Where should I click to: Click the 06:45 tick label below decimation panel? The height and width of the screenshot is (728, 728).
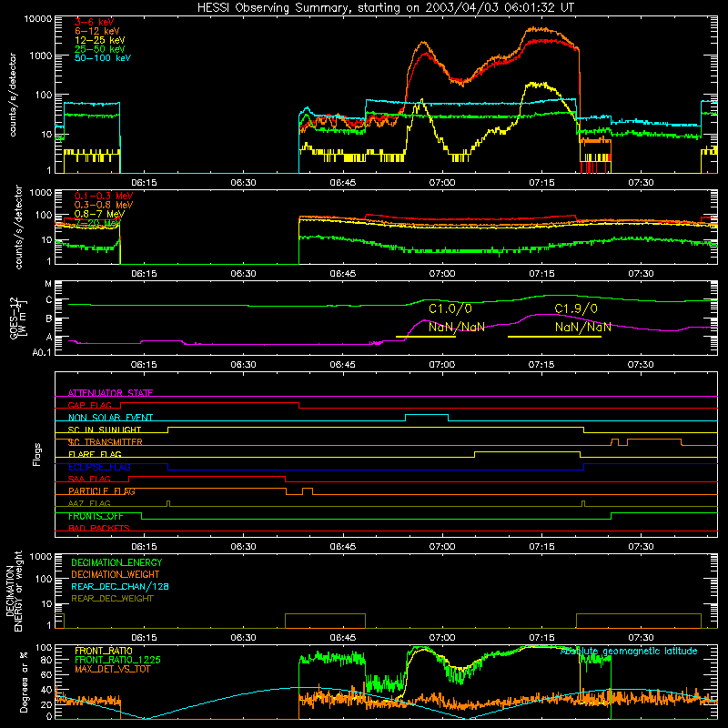(x=343, y=638)
